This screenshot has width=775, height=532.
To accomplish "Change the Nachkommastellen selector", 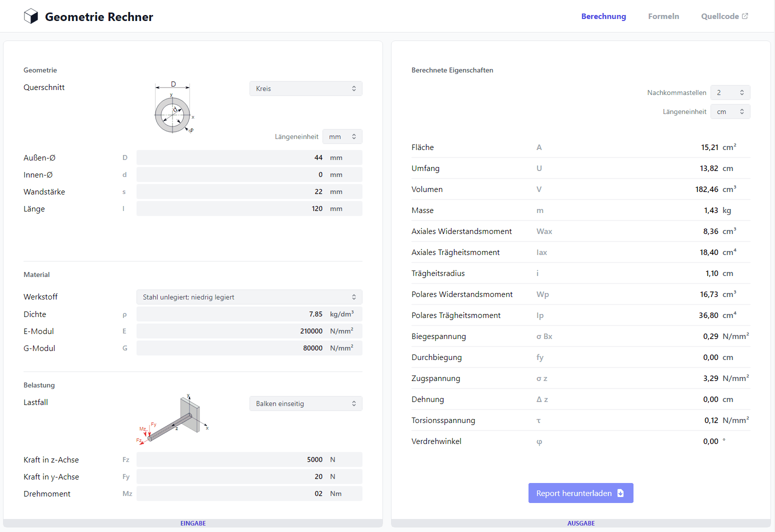I will point(730,92).
